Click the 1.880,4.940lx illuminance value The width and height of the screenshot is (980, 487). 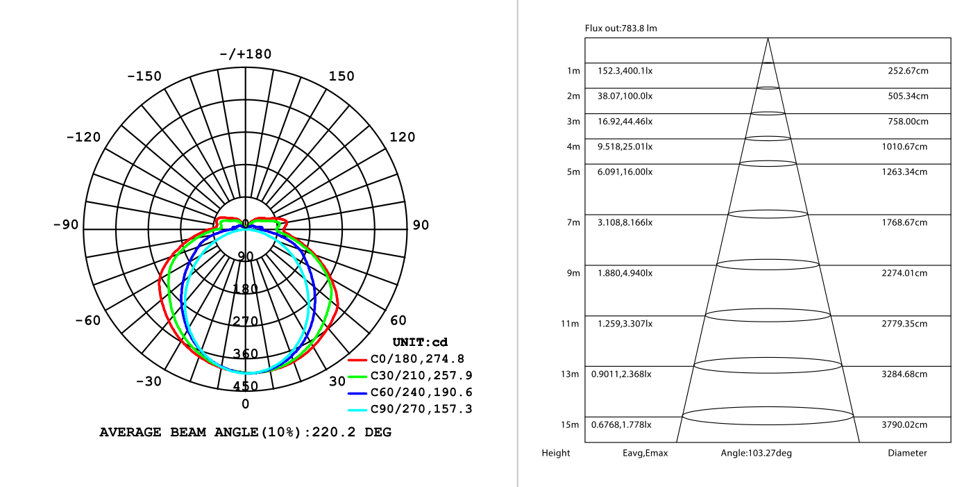(x=625, y=273)
